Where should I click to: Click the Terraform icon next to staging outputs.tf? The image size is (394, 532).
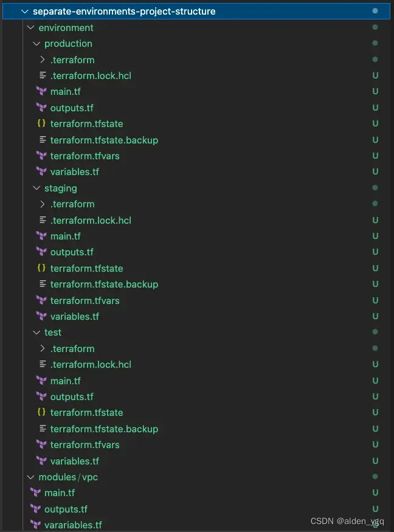40,252
